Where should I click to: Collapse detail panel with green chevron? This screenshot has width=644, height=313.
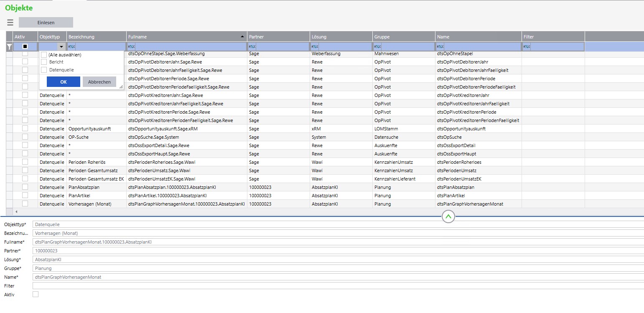pyautogui.click(x=448, y=216)
